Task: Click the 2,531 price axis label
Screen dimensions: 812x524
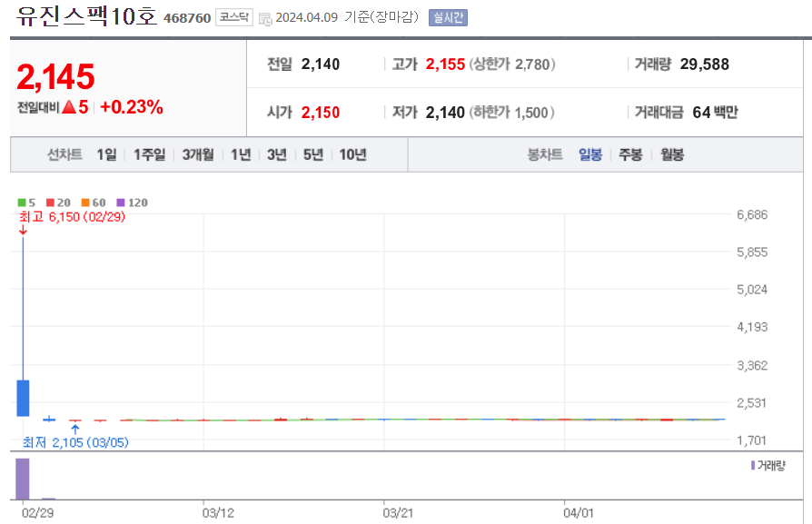Action: [x=751, y=403]
